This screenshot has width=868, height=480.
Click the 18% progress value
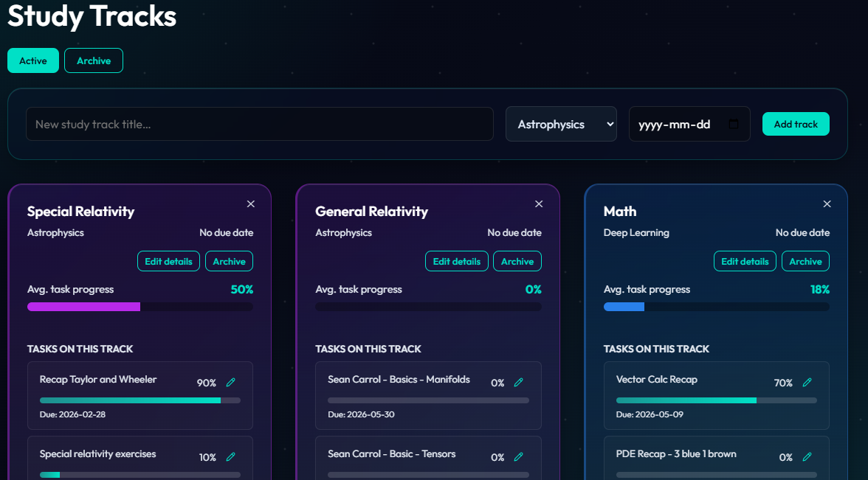[x=820, y=289]
